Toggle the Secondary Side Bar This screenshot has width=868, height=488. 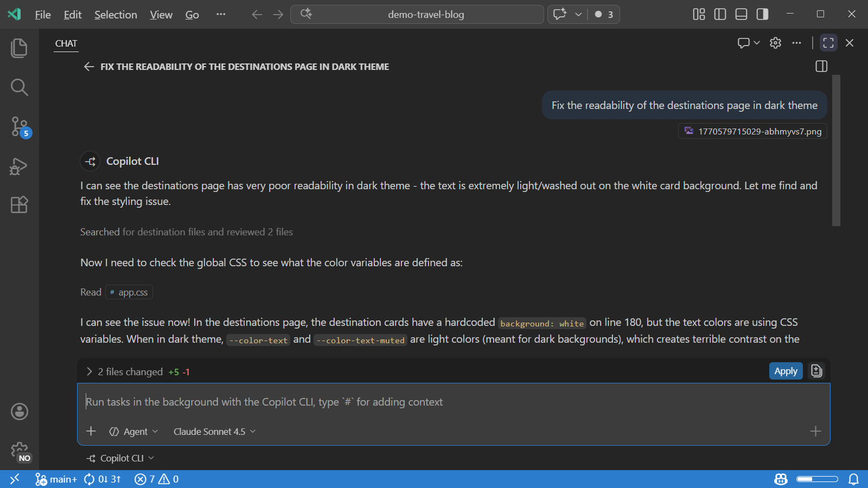[x=762, y=15]
